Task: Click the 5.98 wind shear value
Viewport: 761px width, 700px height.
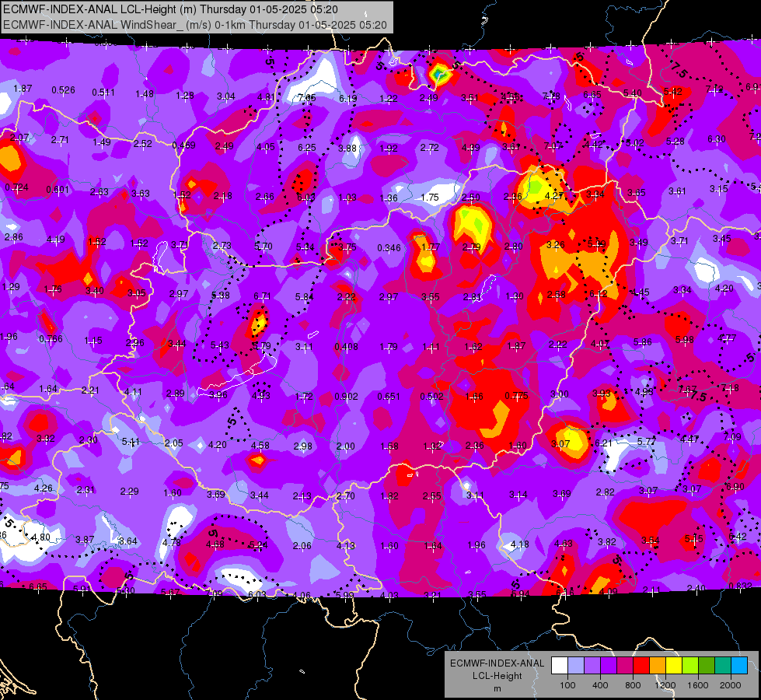Action: (x=684, y=340)
